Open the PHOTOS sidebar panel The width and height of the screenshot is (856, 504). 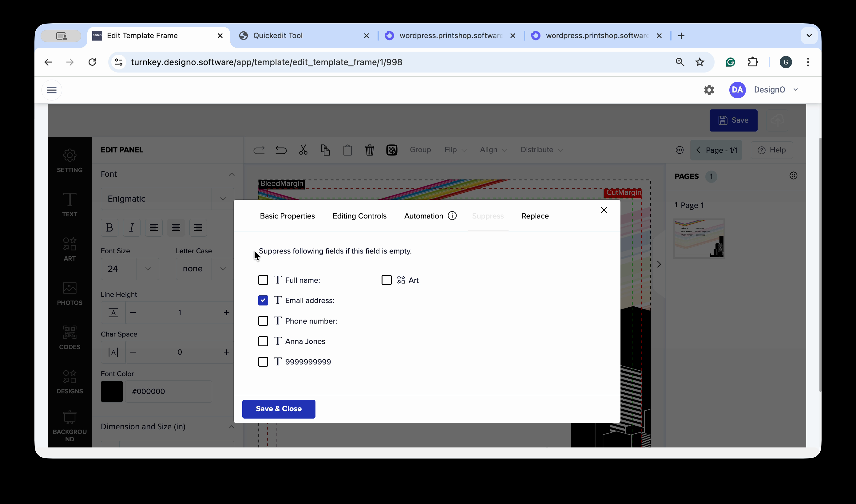coord(69,293)
